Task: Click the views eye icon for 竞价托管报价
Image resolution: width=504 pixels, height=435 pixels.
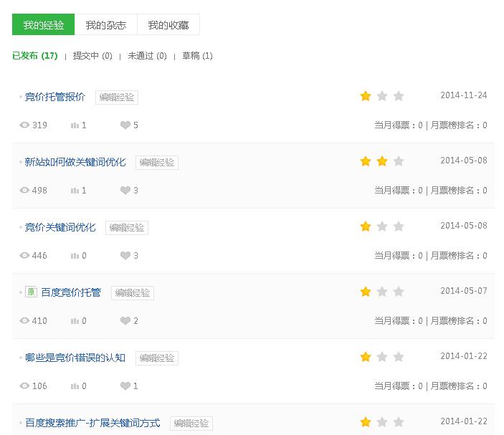Action: (x=24, y=125)
